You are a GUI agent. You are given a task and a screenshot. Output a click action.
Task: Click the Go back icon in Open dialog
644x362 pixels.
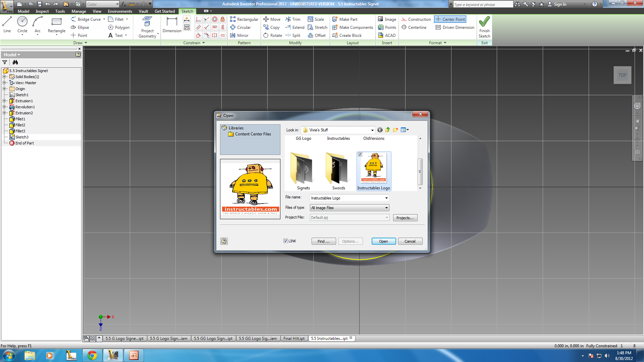pyautogui.click(x=380, y=130)
